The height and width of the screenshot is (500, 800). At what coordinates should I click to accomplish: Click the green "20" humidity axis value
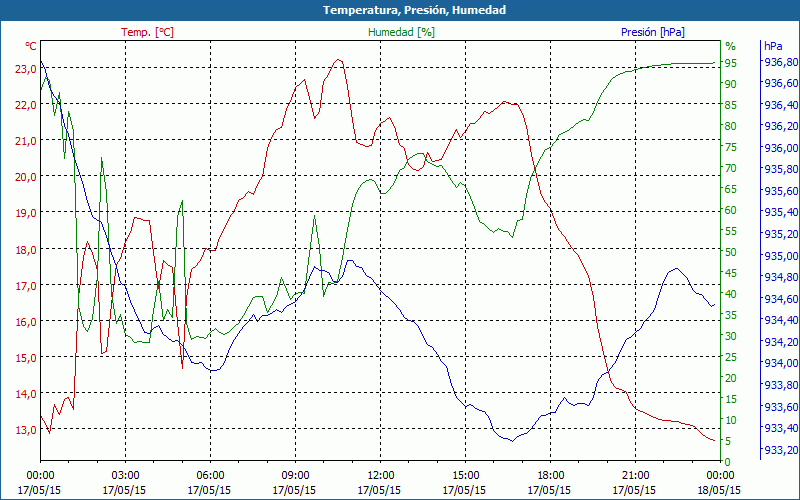[x=731, y=379]
